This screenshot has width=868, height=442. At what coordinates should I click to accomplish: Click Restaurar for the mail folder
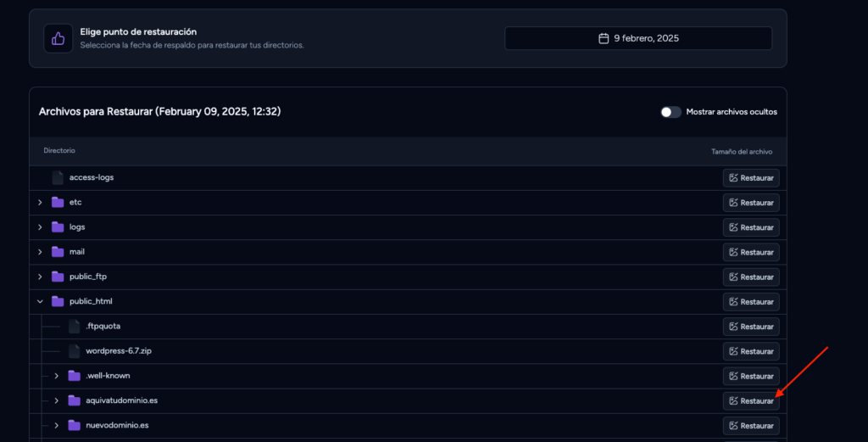pyautogui.click(x=751, y=252)
